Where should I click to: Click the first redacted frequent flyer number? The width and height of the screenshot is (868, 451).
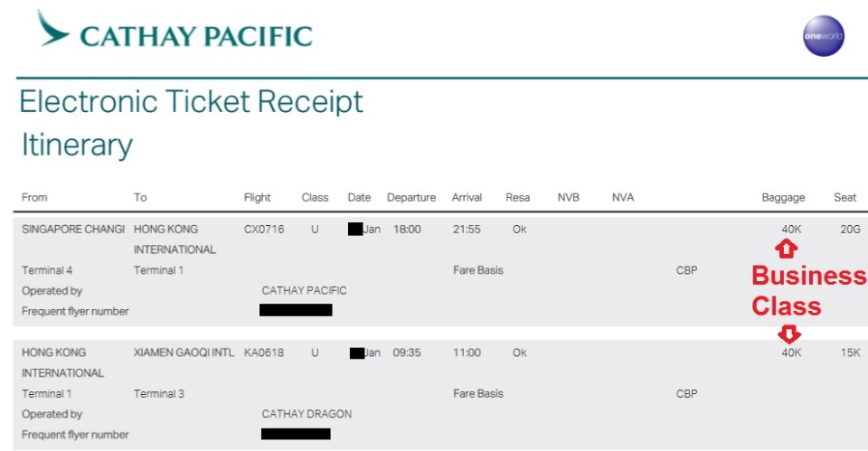point(296,310)
